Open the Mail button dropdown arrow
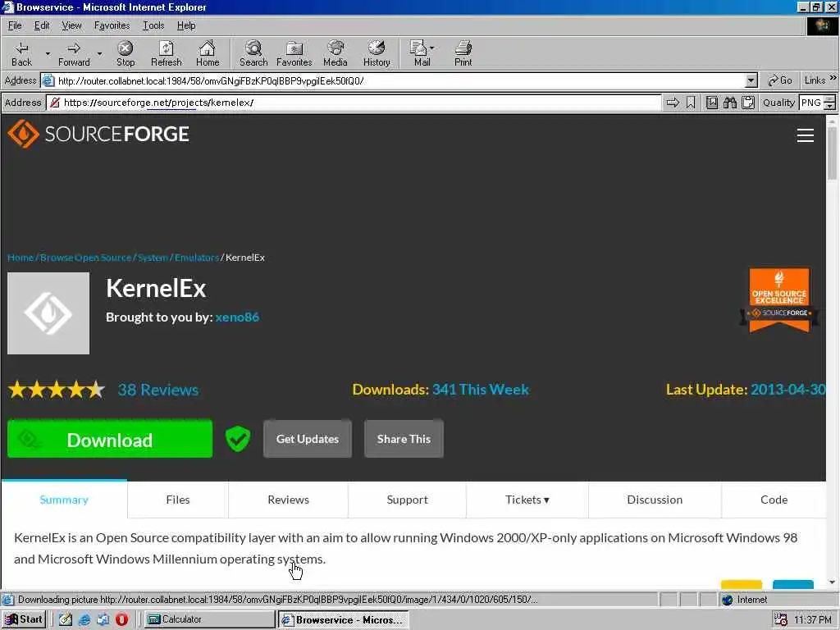840x630 pixels. pos(431,48)
